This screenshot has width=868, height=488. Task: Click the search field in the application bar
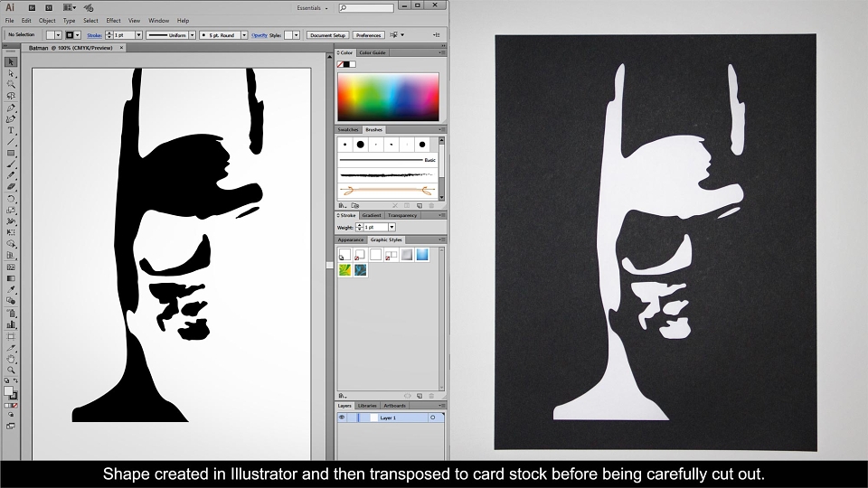point(366,8)
